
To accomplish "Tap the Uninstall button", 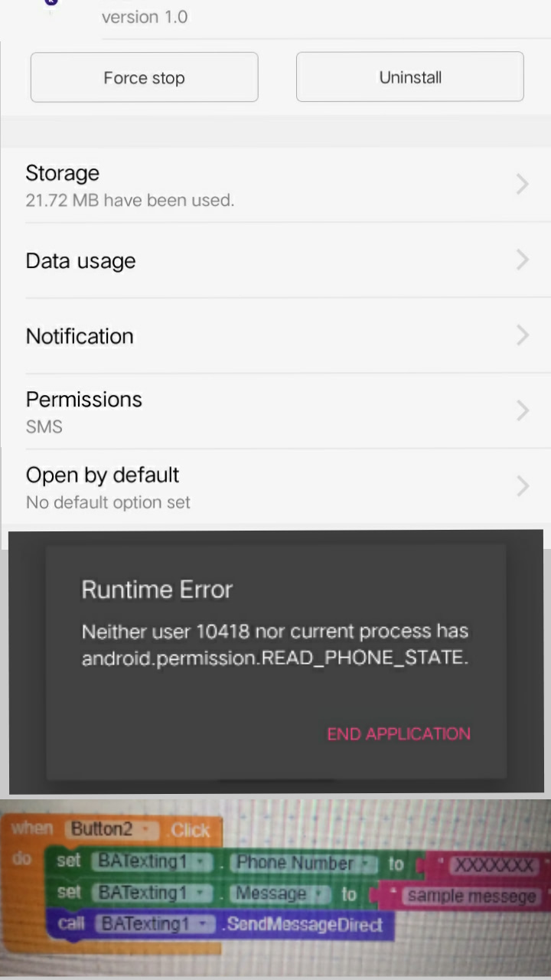I will pos(410,77).
